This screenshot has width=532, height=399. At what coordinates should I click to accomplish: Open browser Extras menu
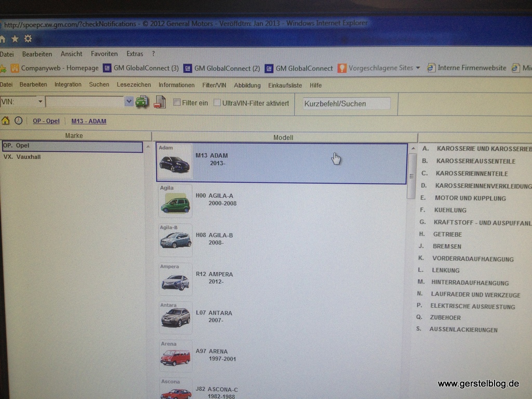(135, 54)
